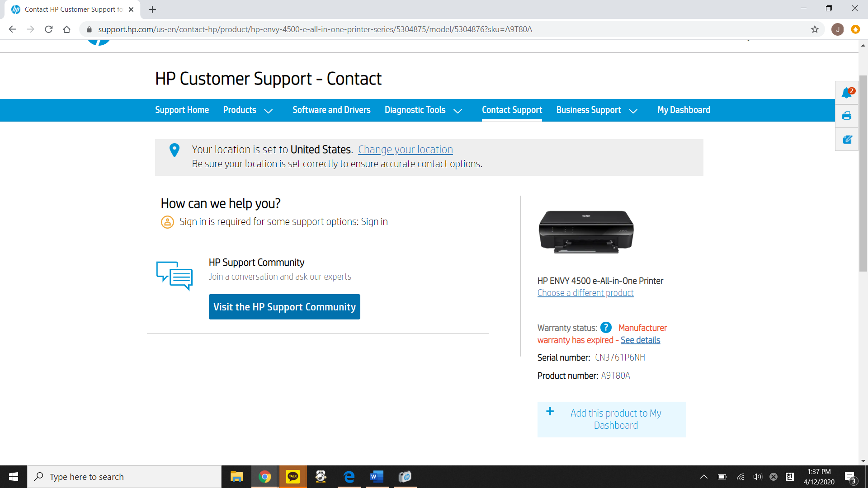Viewport: 868px width, 488px height.
Task: Open Choose a different product link
Action: pyautogui.click(x=585, y=293)
